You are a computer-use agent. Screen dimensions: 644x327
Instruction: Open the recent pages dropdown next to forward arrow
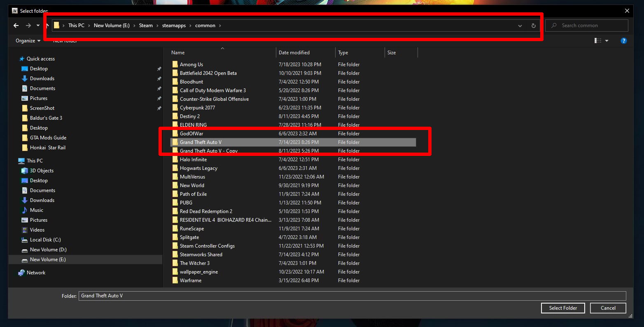click(x=38, y=25)
